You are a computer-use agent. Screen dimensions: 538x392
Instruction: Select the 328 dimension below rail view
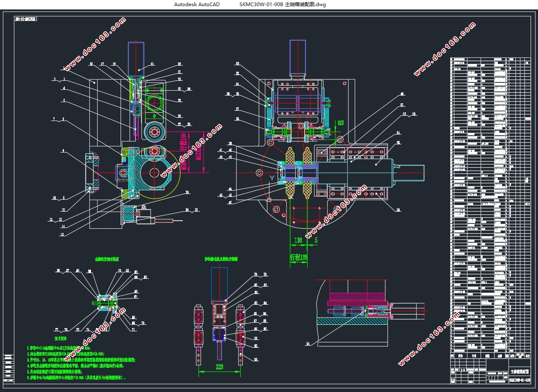(219, 367)
